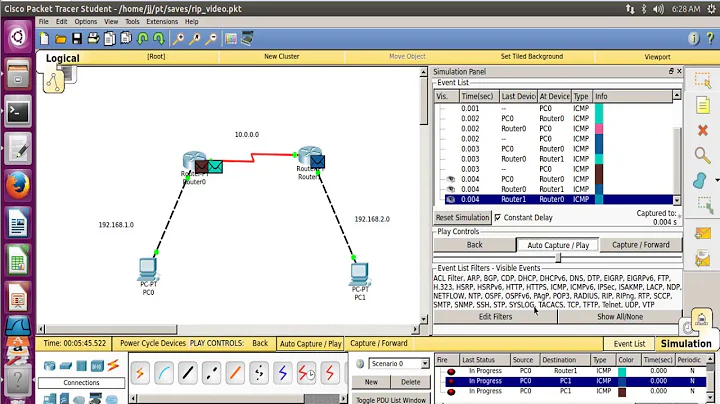The image size is (720, 404).
Task: Click the Event List button in bottom bar
Action: (x=629, y=344)
